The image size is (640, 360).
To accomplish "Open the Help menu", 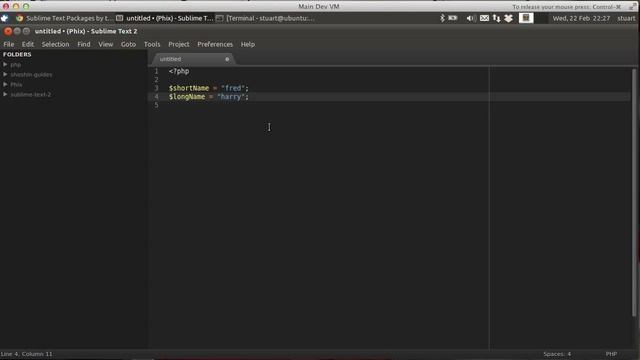I will point(247,44).
